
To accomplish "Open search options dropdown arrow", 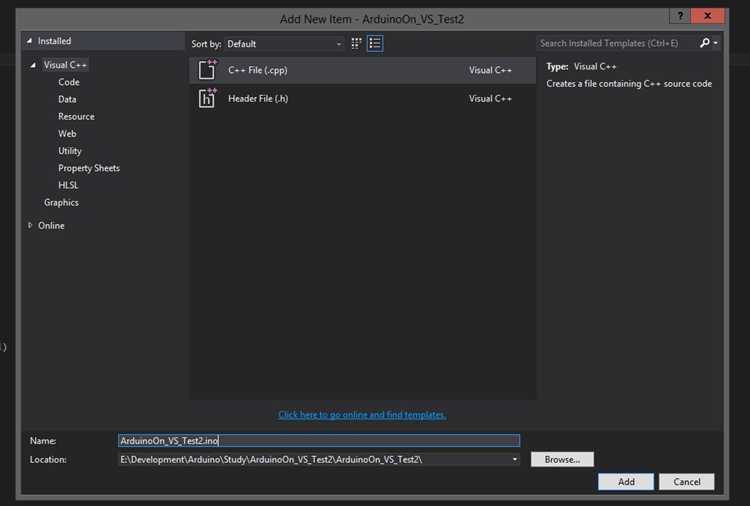I will (x=716, y=44).
